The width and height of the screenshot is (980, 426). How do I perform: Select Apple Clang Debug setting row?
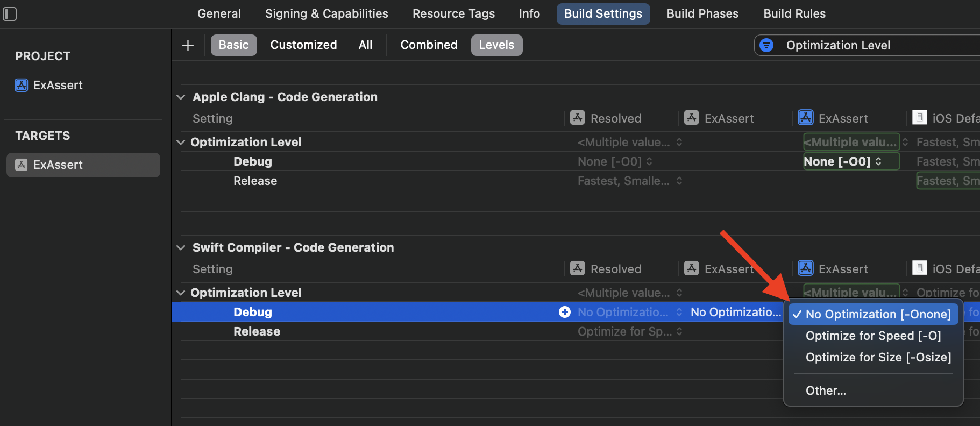[x=252, y=162]
